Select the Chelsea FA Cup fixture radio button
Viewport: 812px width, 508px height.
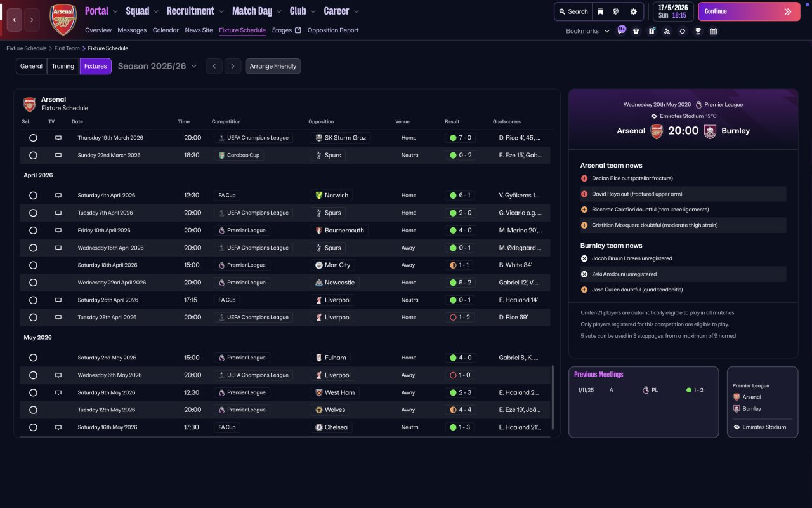point(33,427)
